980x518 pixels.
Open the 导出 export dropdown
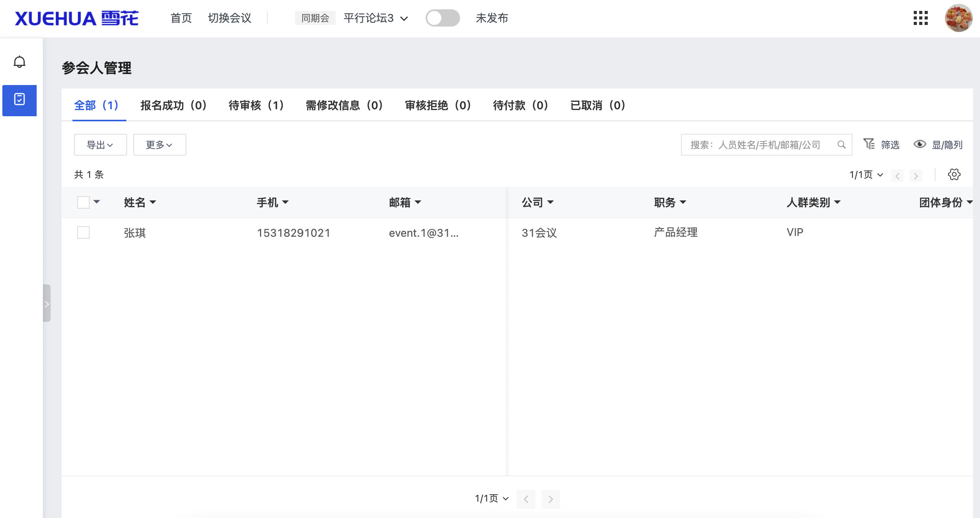(100, 145)
